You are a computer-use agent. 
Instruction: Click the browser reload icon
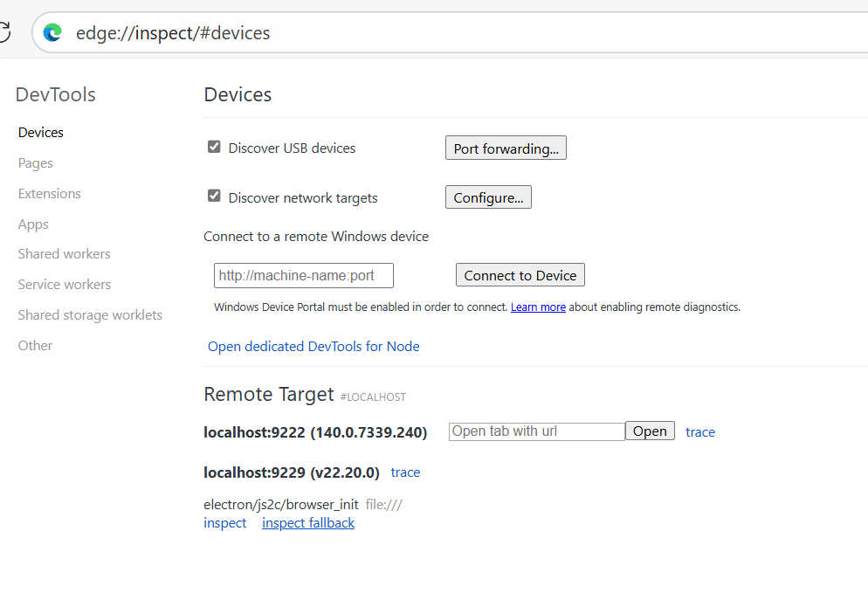(x=4, y=32)
